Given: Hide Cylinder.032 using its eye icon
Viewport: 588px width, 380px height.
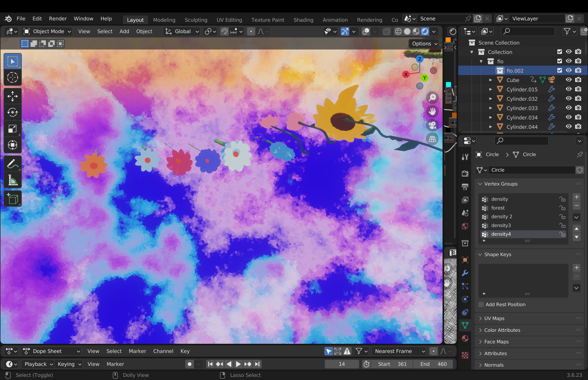Looking at the screenshot, I should coord(568,99).
